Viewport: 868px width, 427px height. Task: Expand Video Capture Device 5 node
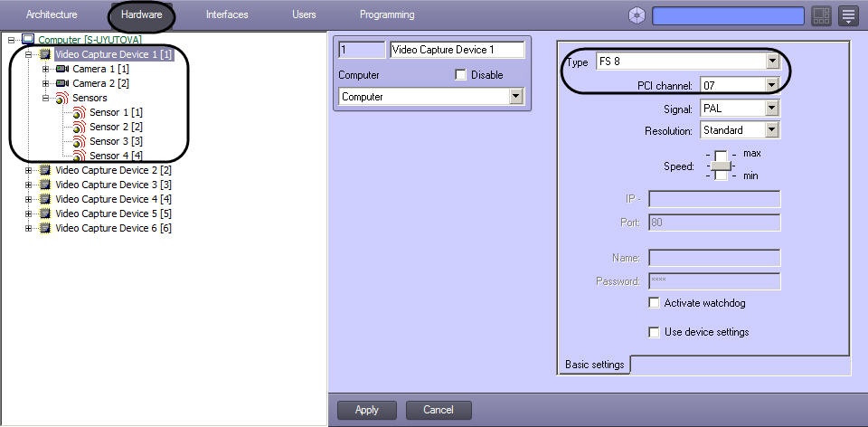point(28,213)
